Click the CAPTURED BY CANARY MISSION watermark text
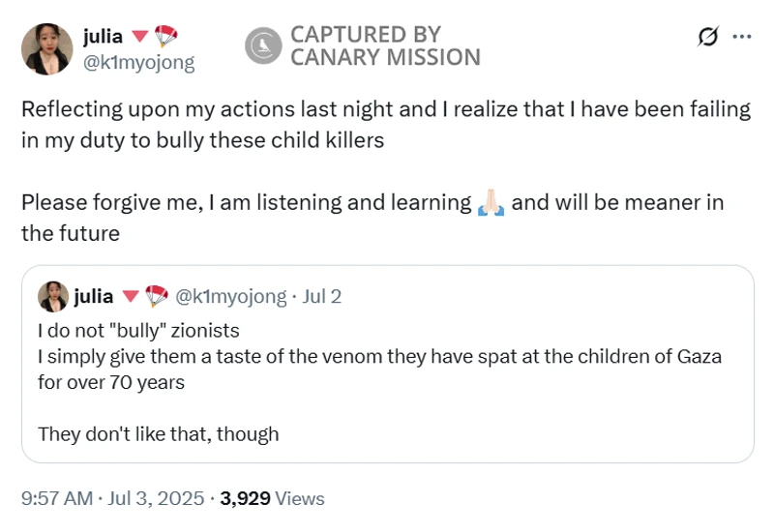Image resolution: width=774 pixels, height=532 pixels. tap(385, 45)
